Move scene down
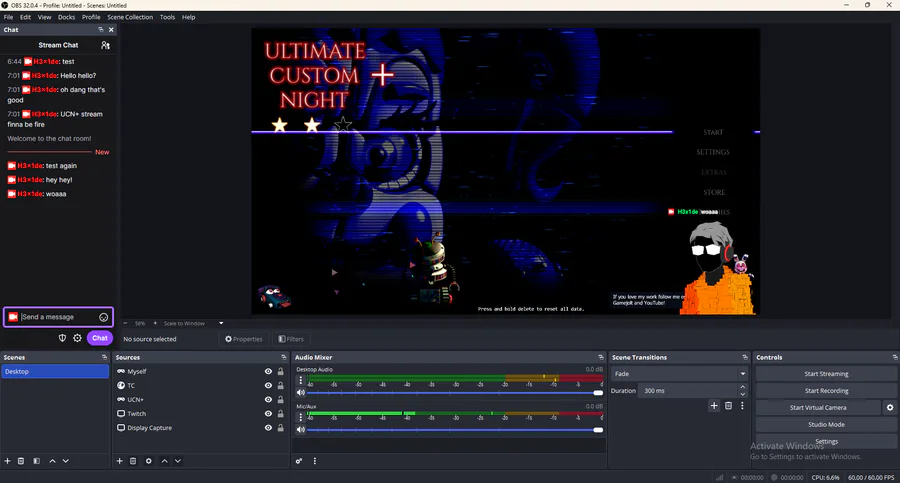The image size is (900, 483). [x=65, y=461]
